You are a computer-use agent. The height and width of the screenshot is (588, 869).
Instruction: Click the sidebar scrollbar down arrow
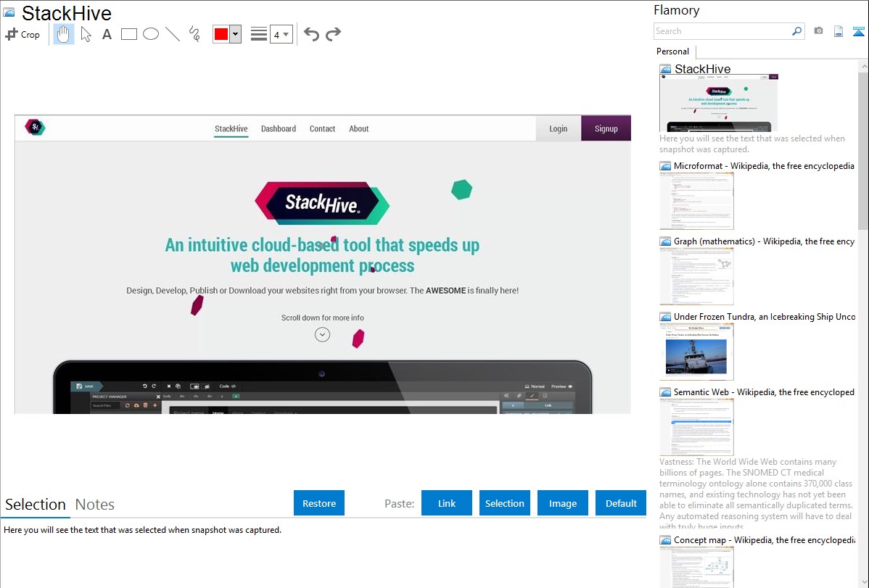(863, 582)
